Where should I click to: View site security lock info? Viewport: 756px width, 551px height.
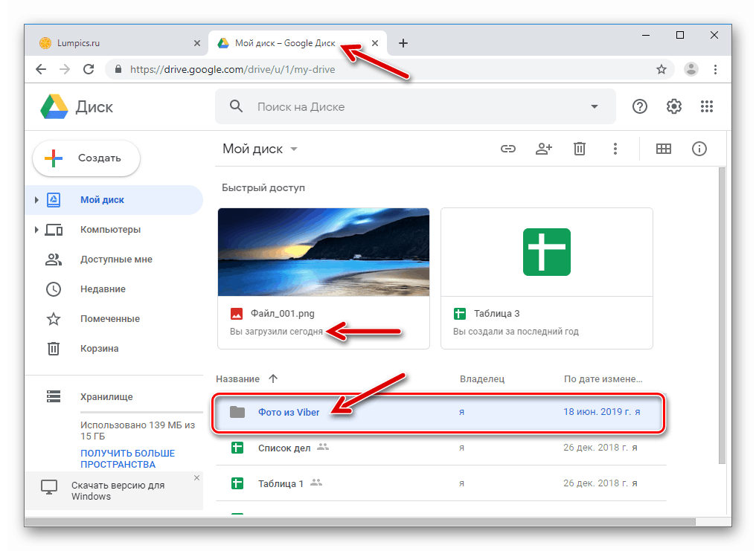click(118, 69)
